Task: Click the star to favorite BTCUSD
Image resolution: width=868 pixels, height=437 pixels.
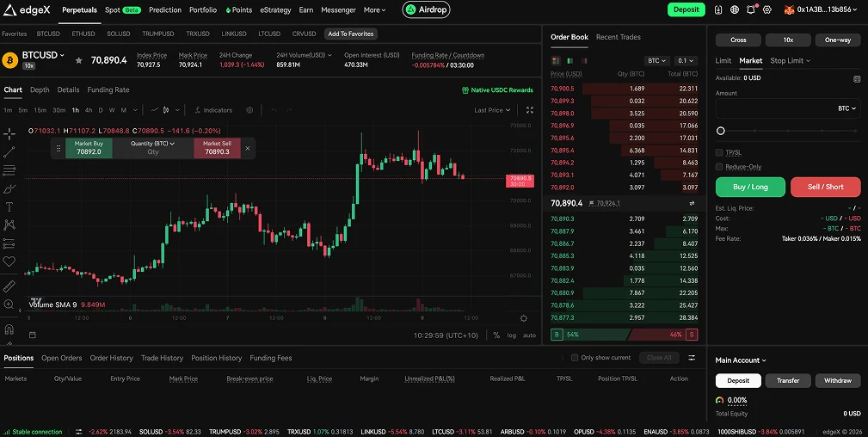Action: [x=78, y=60]
